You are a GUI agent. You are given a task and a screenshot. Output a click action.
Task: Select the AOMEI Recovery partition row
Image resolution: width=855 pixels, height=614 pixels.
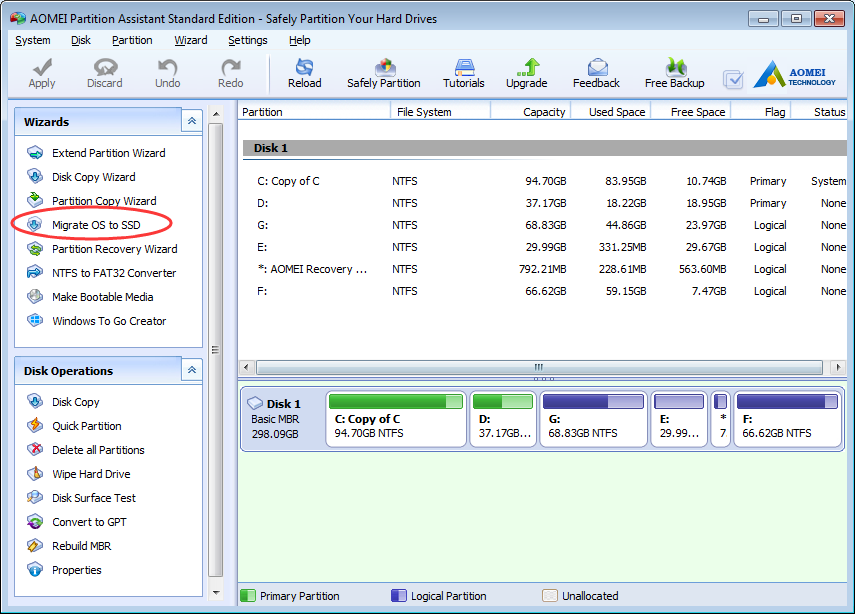pos(544,269)
